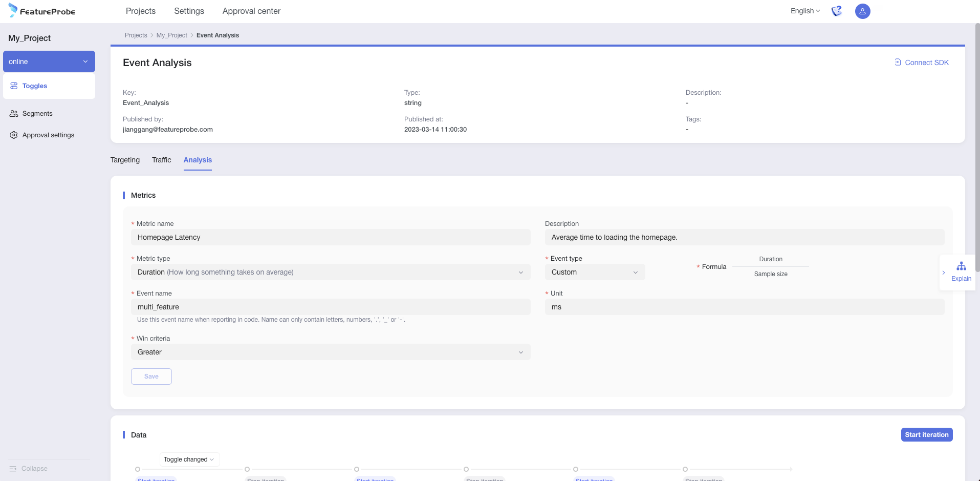Screen dimensions: 980x481
Task: Click the jianggang@featureprobe.com publisher text
Action: pos(168,129)
